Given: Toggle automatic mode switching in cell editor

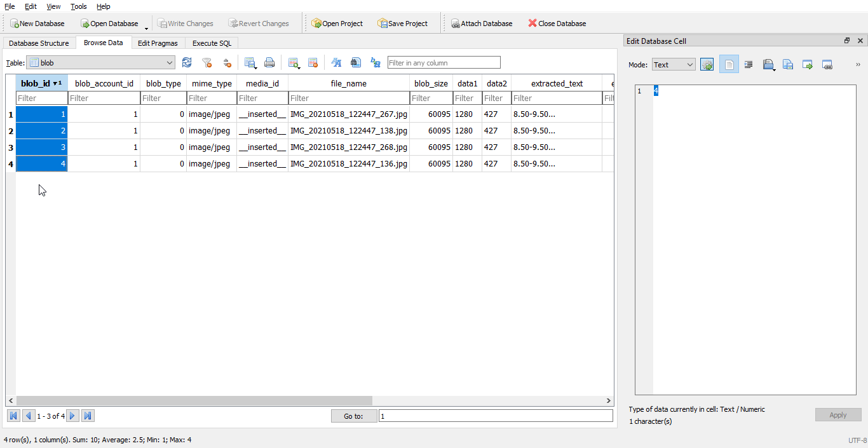Looking at the screenshot, I should point(707,65).
